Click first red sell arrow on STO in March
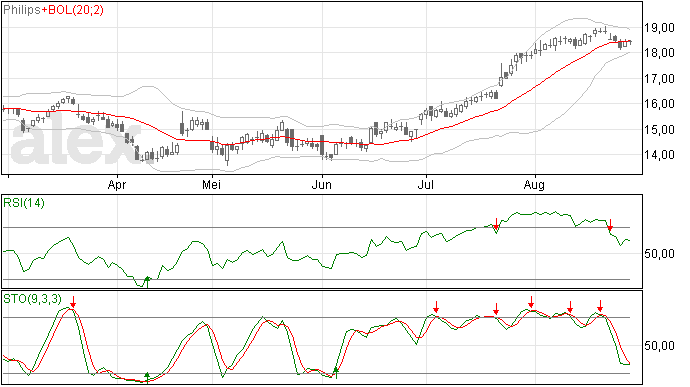690x387 pixels. (x=73, y=302)
